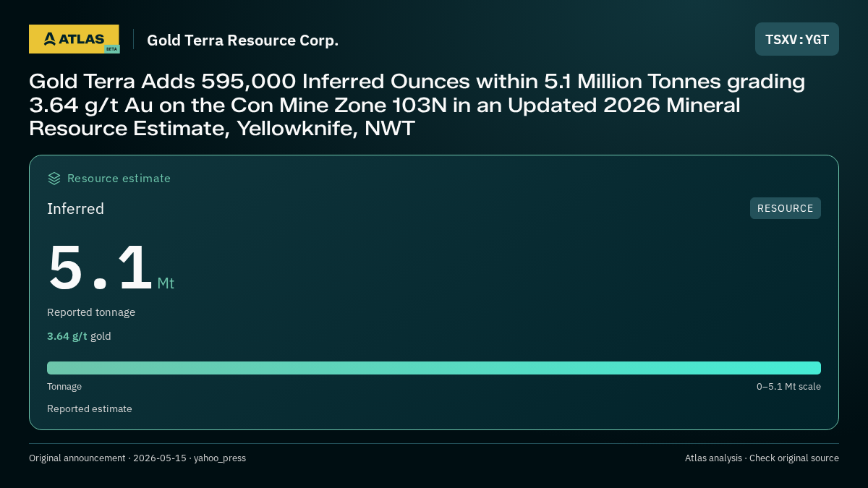868x488 pixels.
Task: Click the large 5.1 tonnage figure
Action: 100,267
